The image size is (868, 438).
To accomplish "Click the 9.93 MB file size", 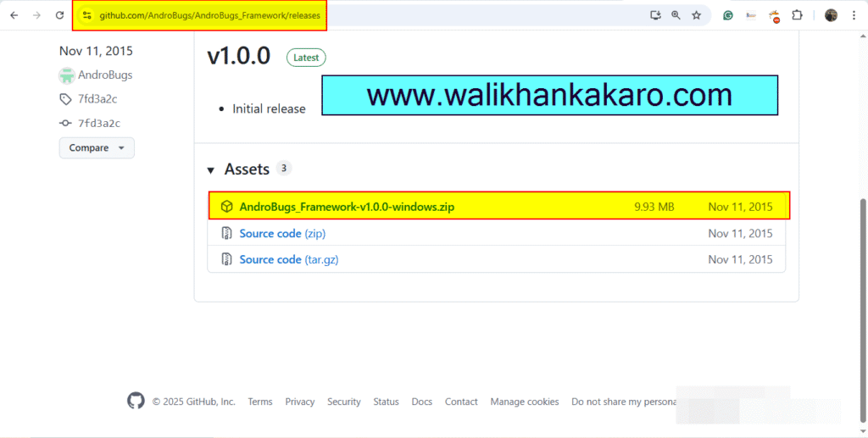I will tap(654, 207).
